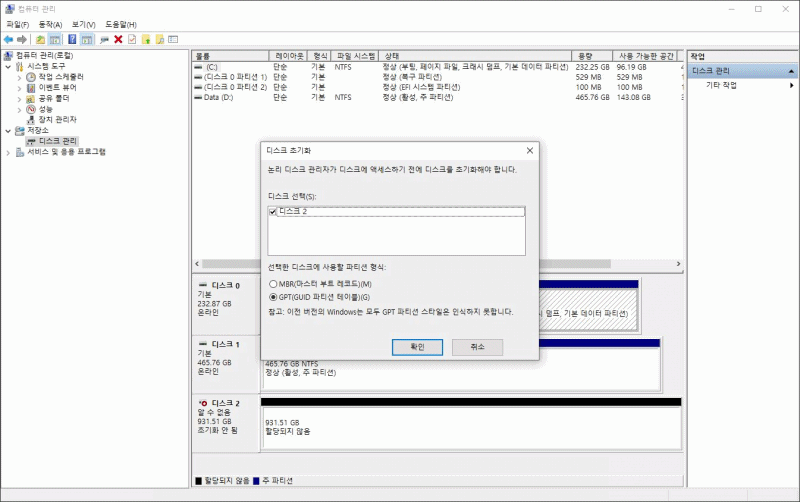Open the 기타 작업 submenu arrow
The height and width of the screenshot is (502, 800).
point(791,85)
